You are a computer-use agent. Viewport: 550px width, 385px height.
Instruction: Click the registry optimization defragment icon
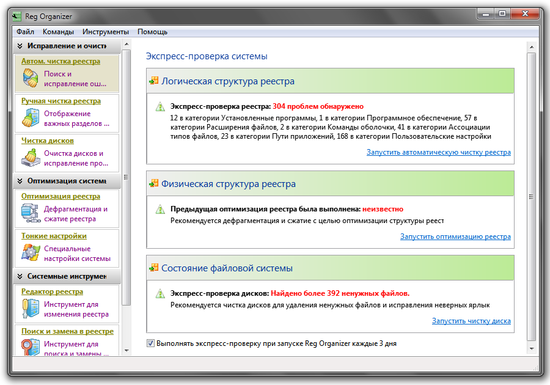coord(31,213)
